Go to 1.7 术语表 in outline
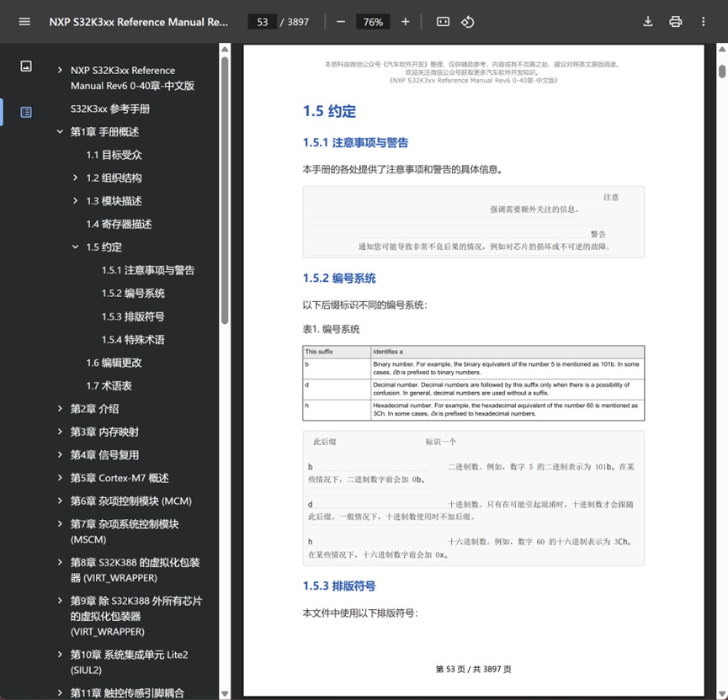Screen dimensions: 728x700 [x=109, y=385]
